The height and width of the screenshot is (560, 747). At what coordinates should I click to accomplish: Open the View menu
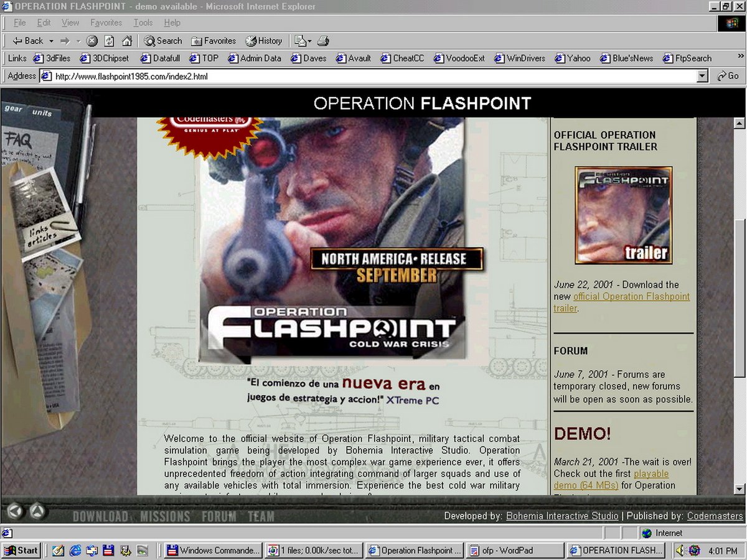pyautogui.click(x=70, y=23)
